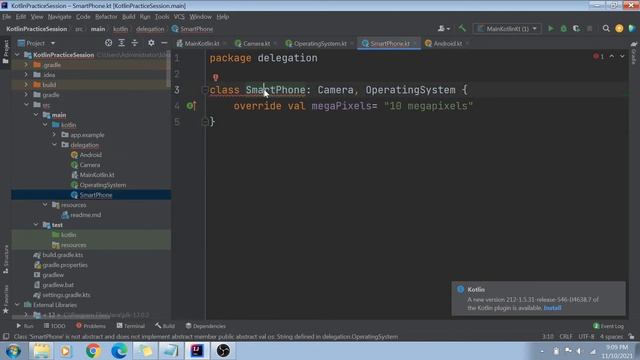Expand all project tree nodes
This screenshot has height=360, width=640.
(121, 43)
